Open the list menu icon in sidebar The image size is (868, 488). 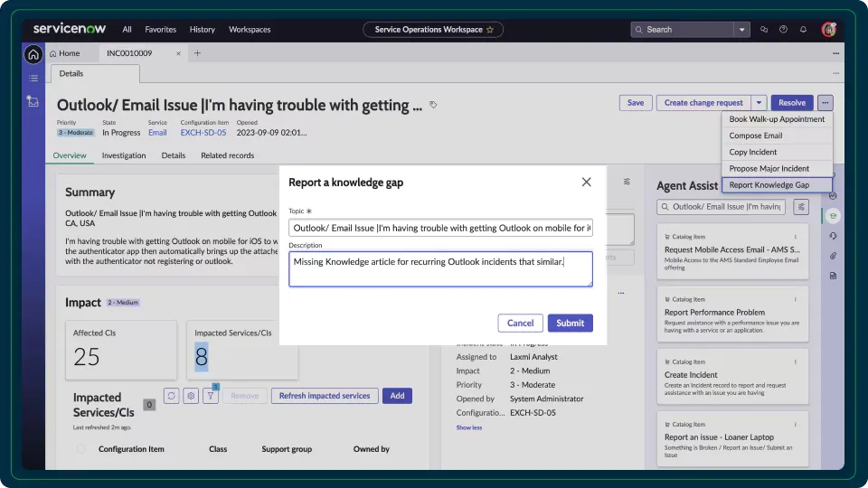tap(33, 79)
